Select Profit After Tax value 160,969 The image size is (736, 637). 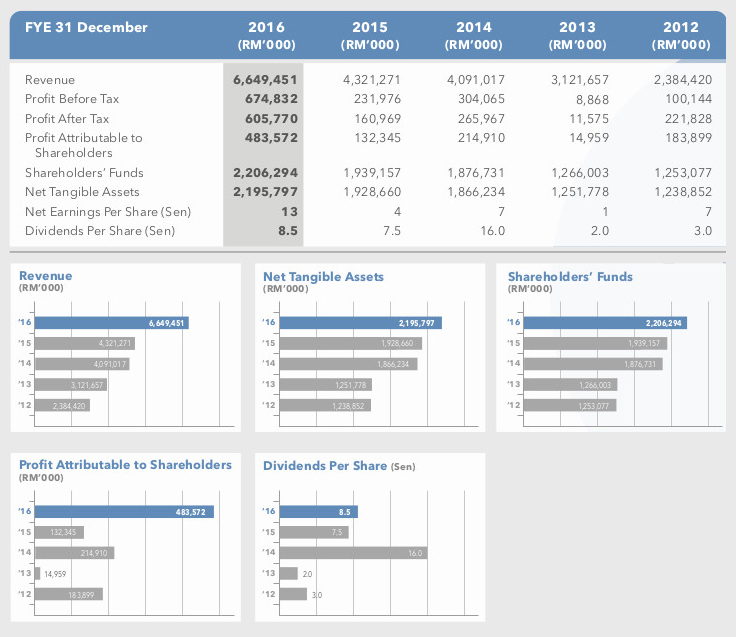click(377, 119)
